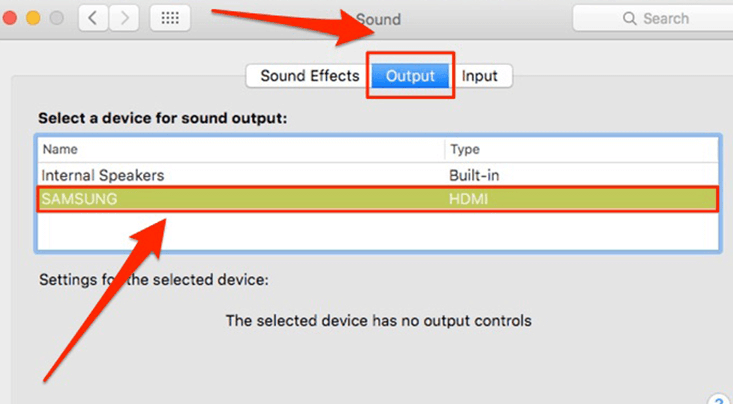
Task: Click the Built-in type cell
Action: pos(474,175)
